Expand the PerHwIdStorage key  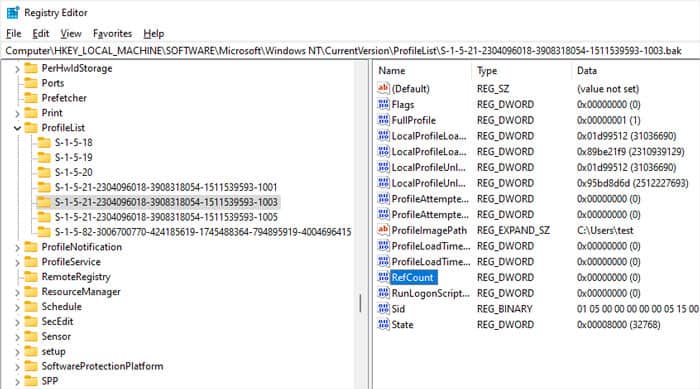tap(17, 69)
